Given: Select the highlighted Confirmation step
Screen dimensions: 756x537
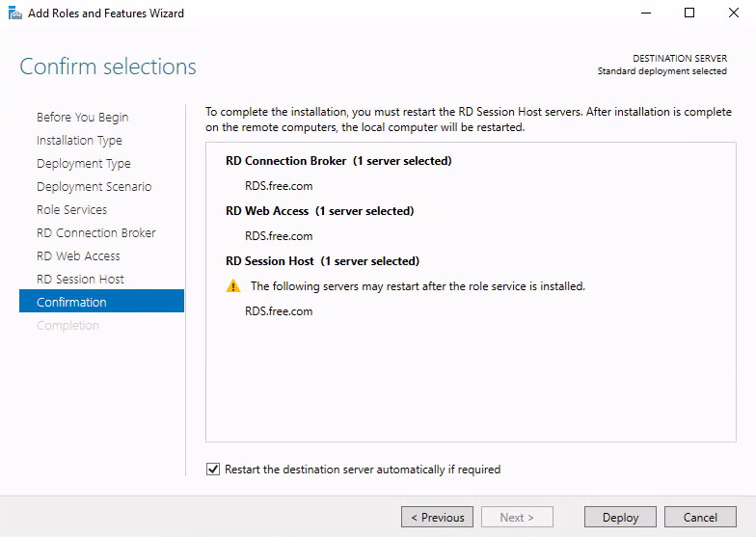Looking at the screenshot, I should [102, 301].
